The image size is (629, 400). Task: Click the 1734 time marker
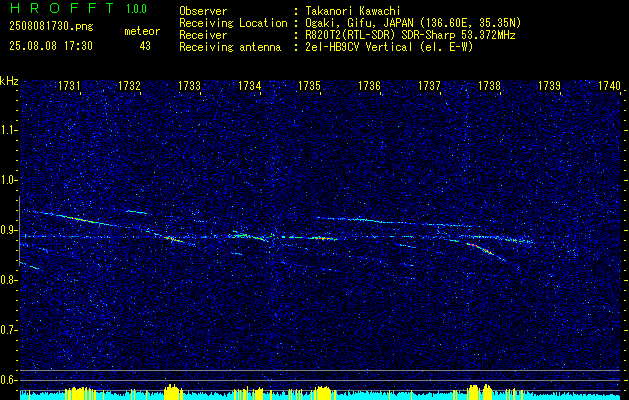click(x=250, y=85)
